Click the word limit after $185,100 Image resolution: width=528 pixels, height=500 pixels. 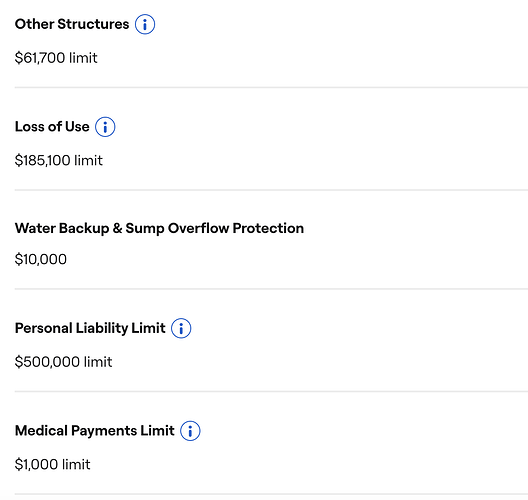coord(88,161)
